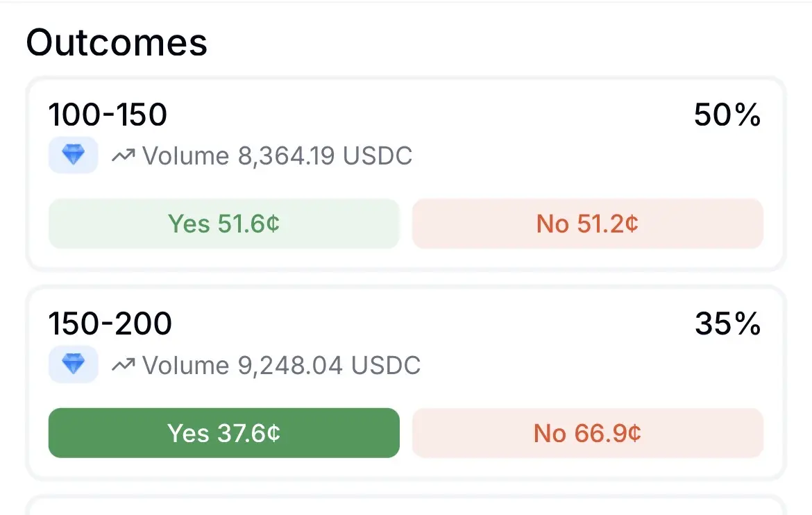The height and width of the screenshot is (515, 812).
Task: Choose No at 66.9¢
Action: (587, 433)
